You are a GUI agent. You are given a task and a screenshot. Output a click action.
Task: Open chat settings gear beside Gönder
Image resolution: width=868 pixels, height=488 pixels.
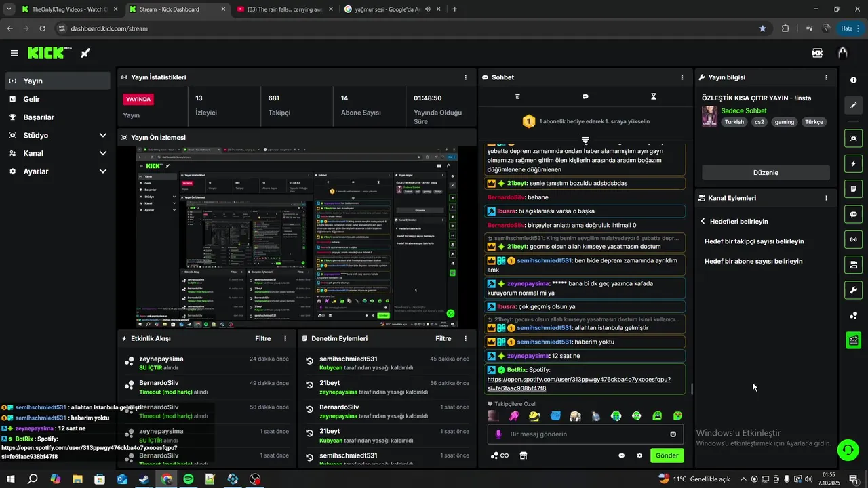click(x=639, y=455)
